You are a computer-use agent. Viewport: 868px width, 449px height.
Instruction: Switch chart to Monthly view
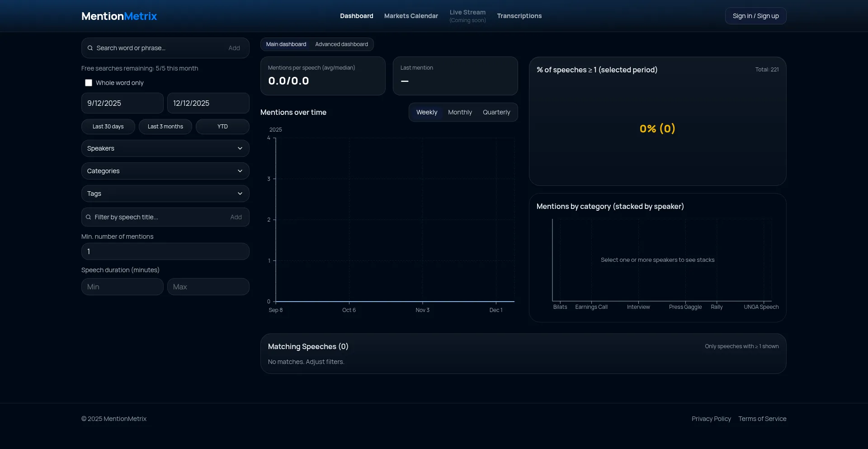coord(460,112)
